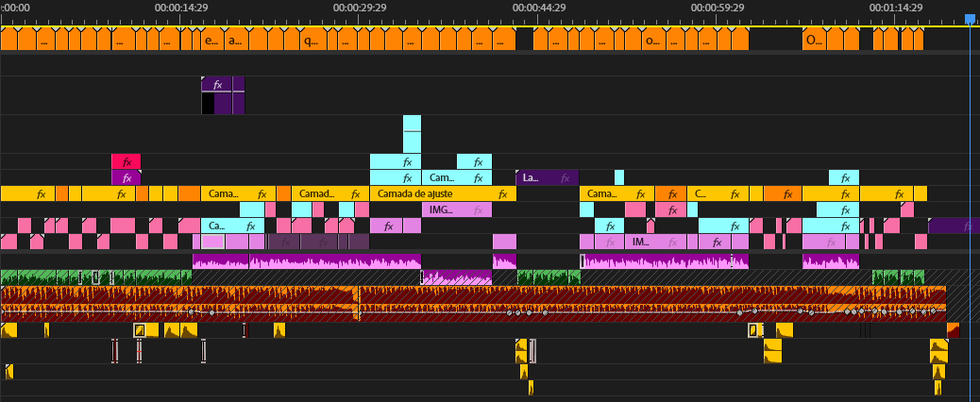The image size is (980, 402).
Task: Click the 00:01:14:29 timecode on the ruler
Action: pos(896,8)
